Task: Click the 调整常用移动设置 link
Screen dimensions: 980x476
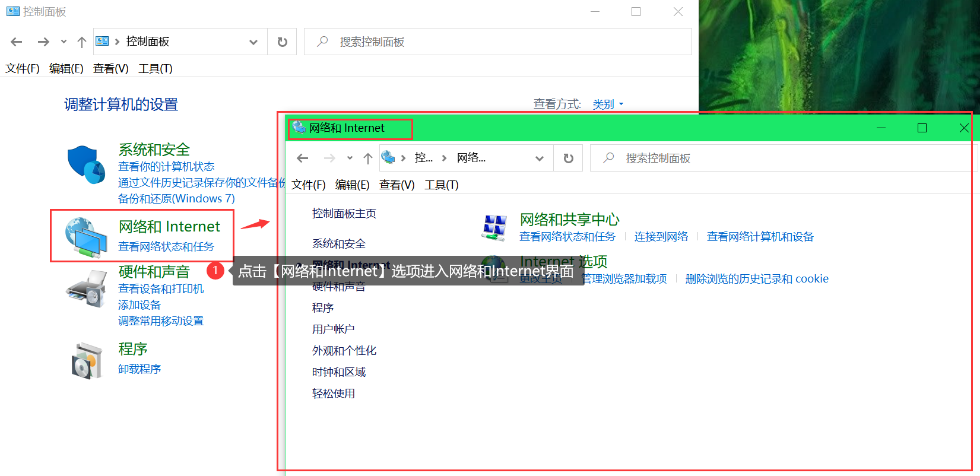Action: coord(161,321)
